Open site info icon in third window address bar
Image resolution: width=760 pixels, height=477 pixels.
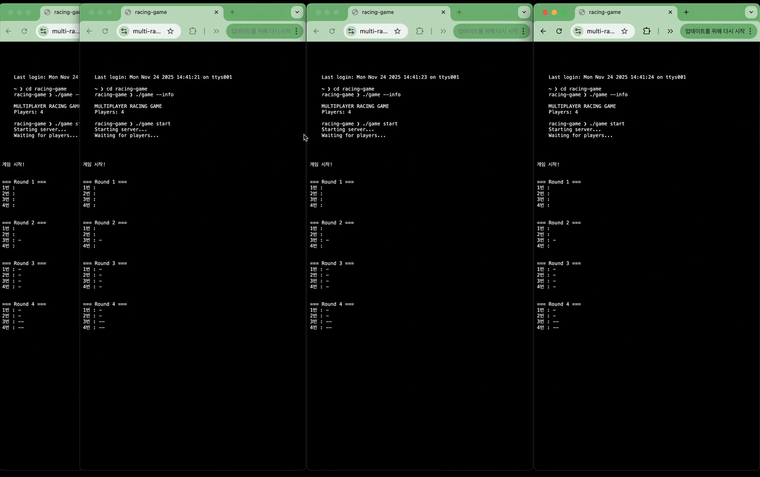[x=351, y=31]
